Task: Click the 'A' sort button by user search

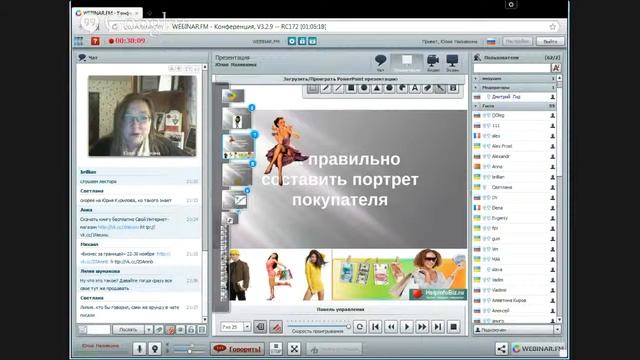Action: click(x=556, y=68)
